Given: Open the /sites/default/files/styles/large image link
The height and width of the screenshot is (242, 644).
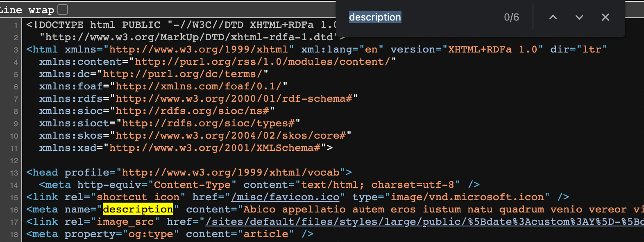Looking at the screenshot, I should pyautogui.click(x=424, y=221).
